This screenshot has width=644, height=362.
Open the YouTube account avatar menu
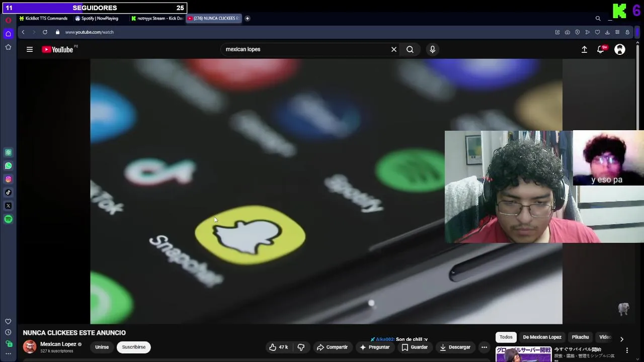click(620, 49)
